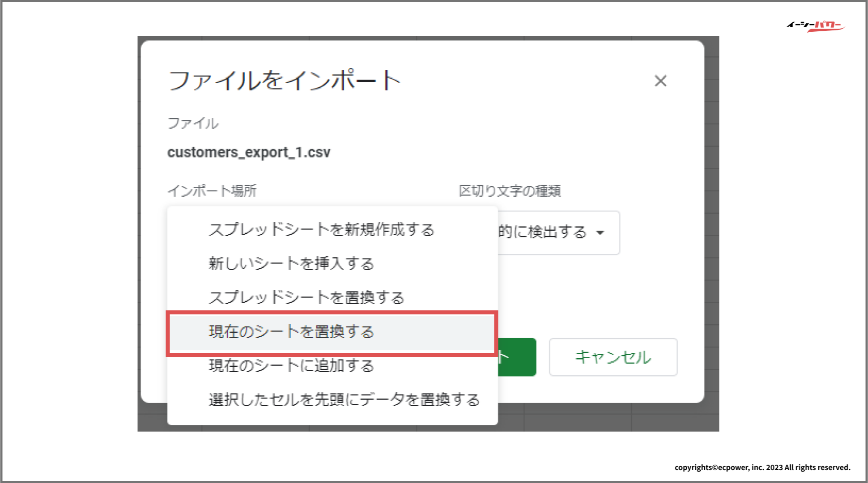Pick スプレッドシートを置換する option
The height and width of the screenshot is (483, 868).
[x=306, y=297]
